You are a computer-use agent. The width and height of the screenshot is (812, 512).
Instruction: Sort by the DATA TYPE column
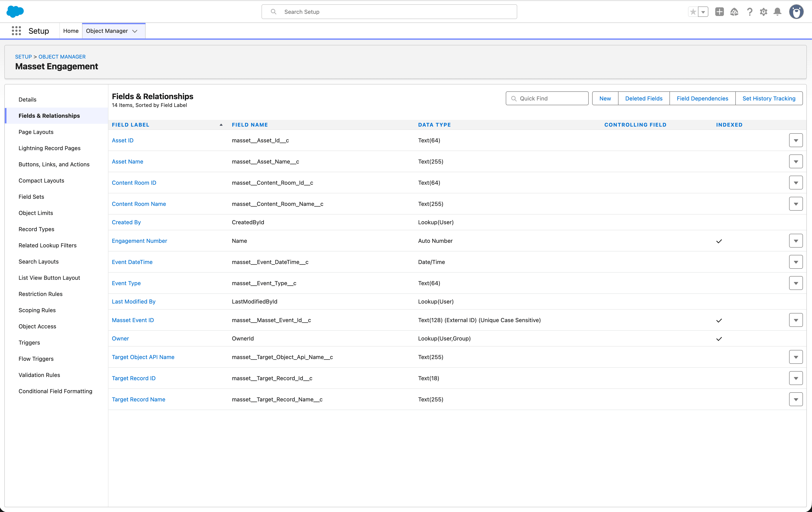(x=434, y=125)
